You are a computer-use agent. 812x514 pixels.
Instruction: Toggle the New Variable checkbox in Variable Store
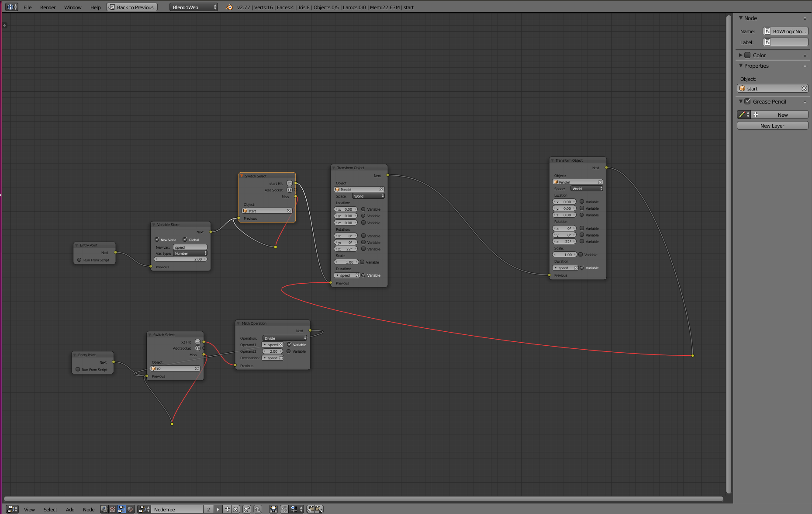pos(157,240)
